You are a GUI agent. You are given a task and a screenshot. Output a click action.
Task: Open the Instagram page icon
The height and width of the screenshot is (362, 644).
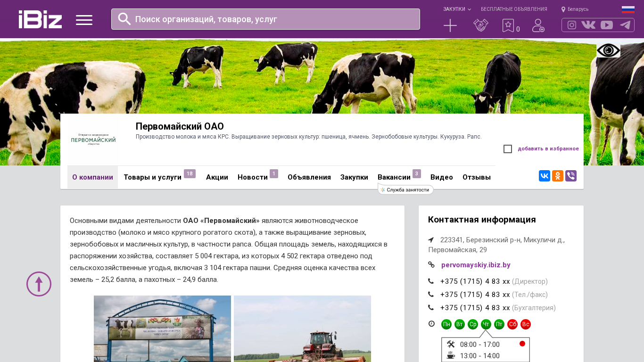[572, 25]
